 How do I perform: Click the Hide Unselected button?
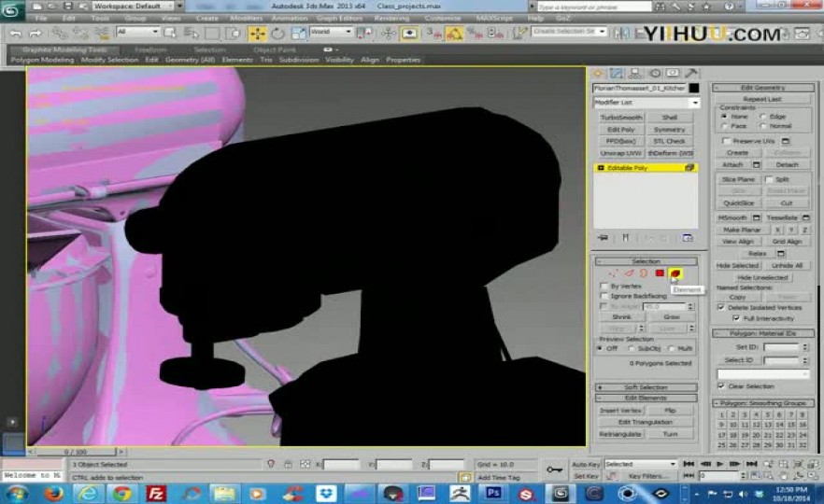coord(762,277)
